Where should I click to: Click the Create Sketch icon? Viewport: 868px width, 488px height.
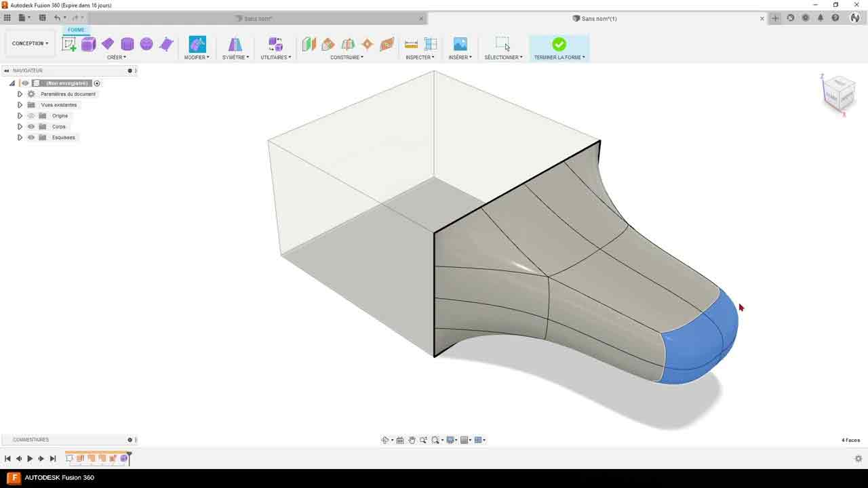point(69,44)
